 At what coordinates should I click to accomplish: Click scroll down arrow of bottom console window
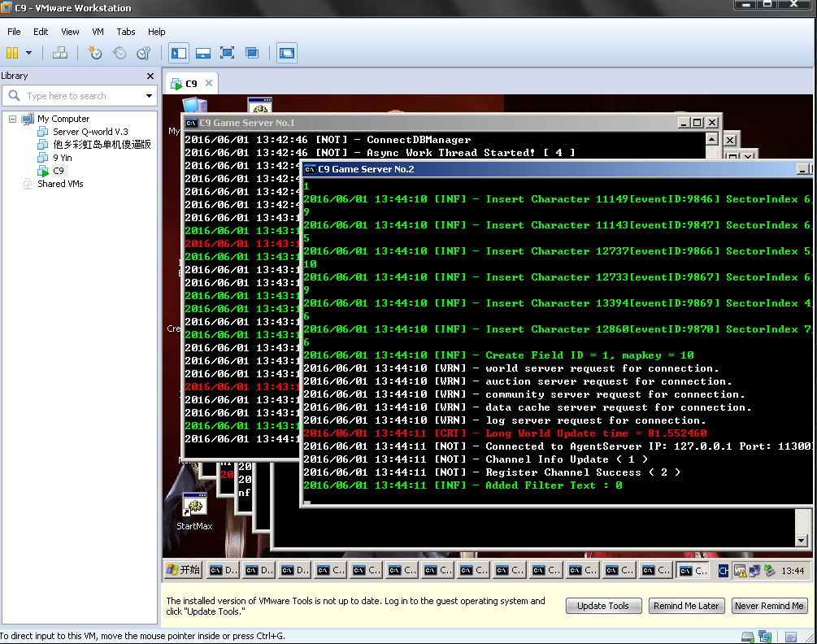[x=802, y=541]
